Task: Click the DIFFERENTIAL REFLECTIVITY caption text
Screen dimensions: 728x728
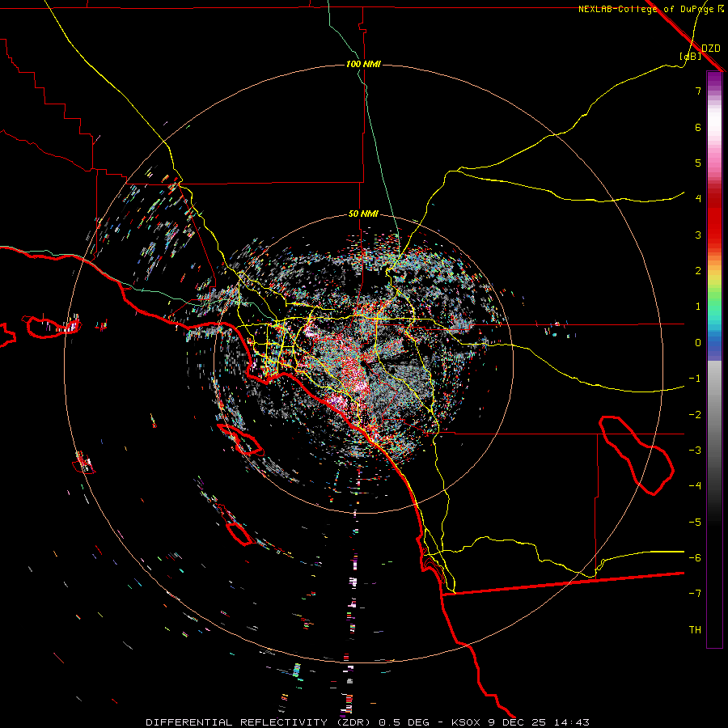Action: (x=237, y=722)
